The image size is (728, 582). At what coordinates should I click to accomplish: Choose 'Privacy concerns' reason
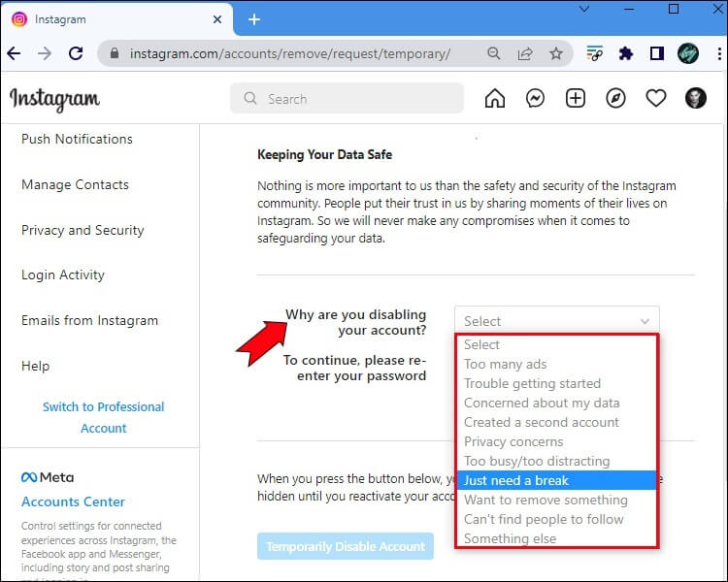click(x=557, y=442)
